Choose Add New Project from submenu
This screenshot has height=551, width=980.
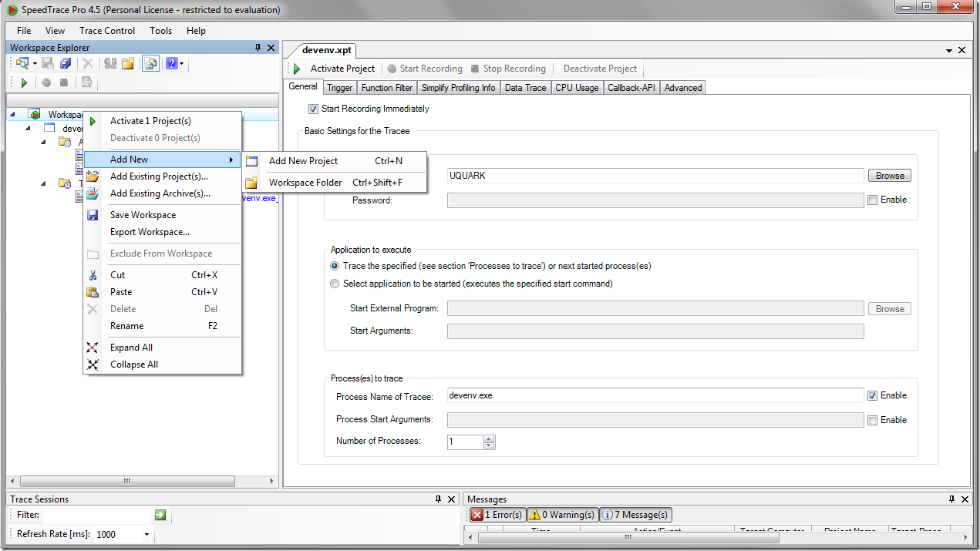pos(335,161)
